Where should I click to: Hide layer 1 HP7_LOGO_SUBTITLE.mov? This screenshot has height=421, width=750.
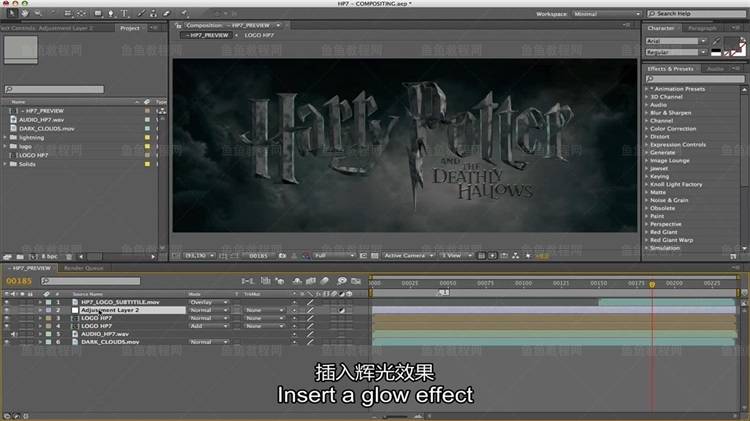pos(6,302)
